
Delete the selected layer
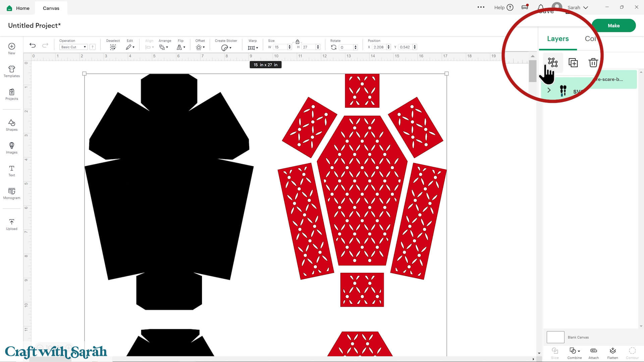click(x=593, y=63)
